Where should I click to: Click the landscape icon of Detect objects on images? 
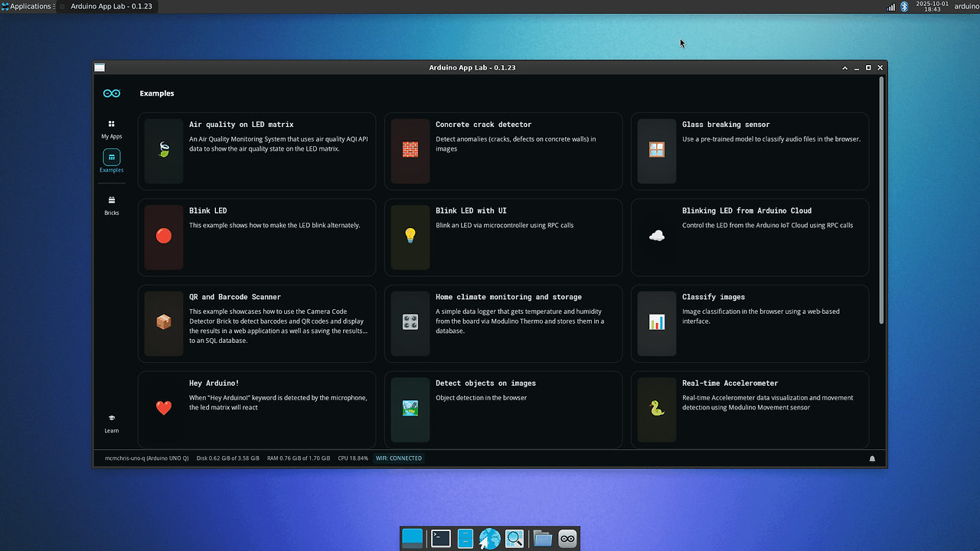tap(410, 408)
